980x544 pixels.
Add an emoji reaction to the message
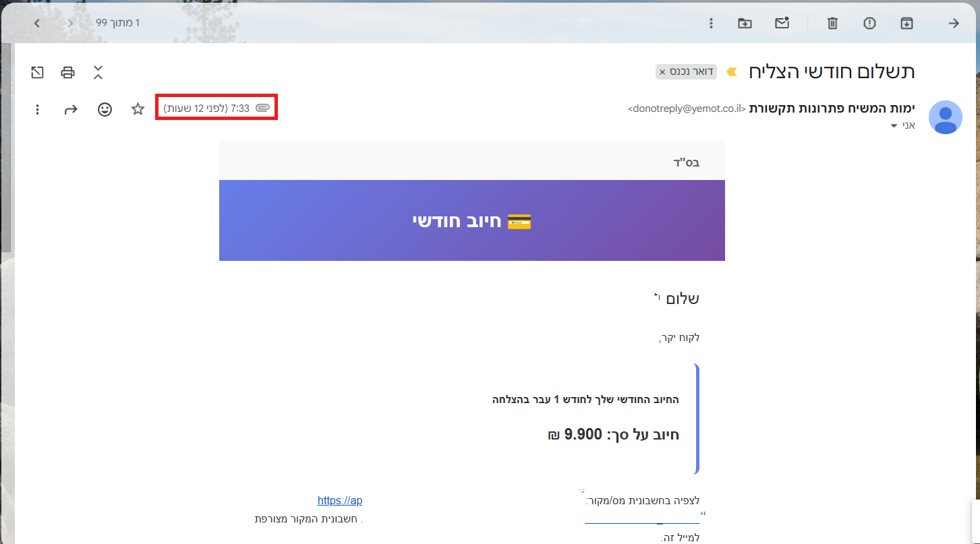[x=105, y=109]
